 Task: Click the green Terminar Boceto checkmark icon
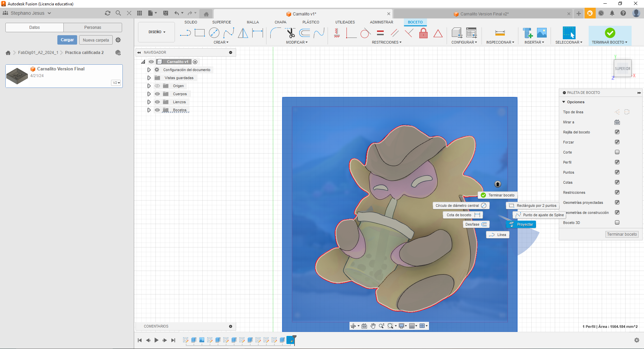[x=610, y=33]
